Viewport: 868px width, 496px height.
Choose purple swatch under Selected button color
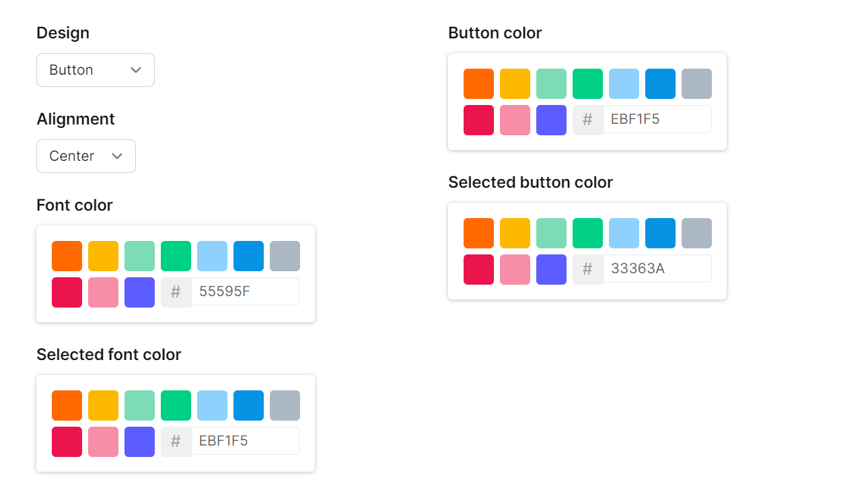tap(551, 269)
